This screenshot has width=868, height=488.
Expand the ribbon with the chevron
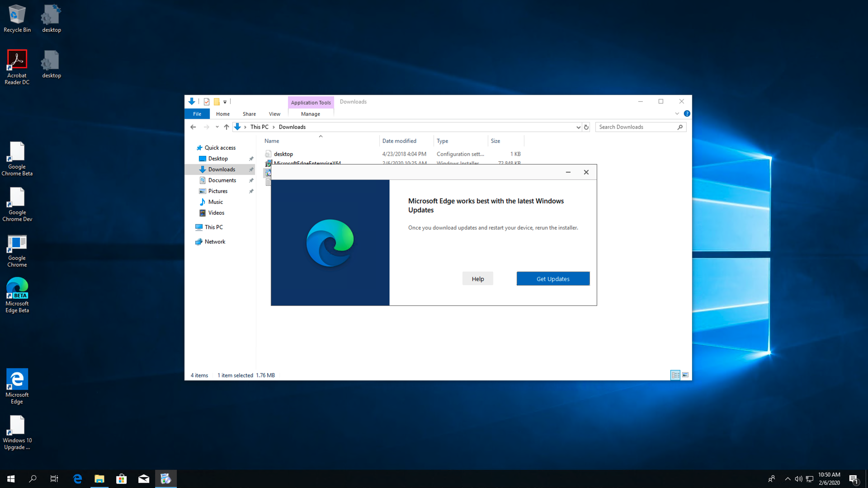[677, 114]
